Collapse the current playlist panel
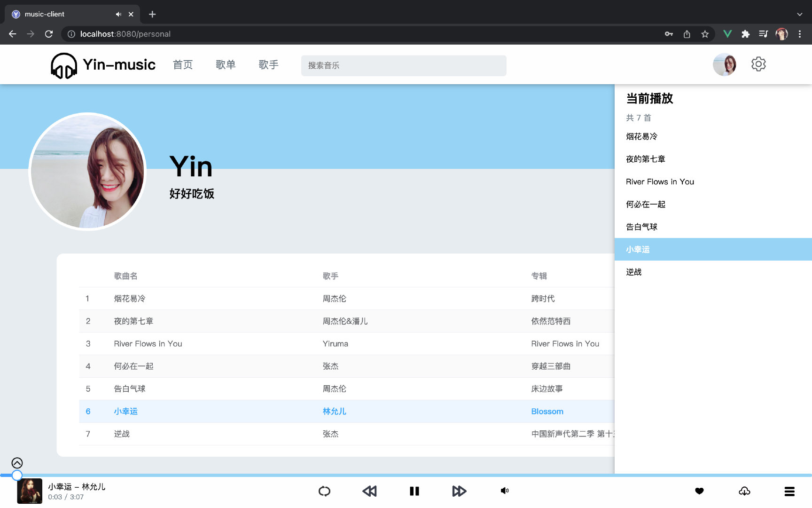This screenshot has height=508, width=812. [x=789, y=491]
